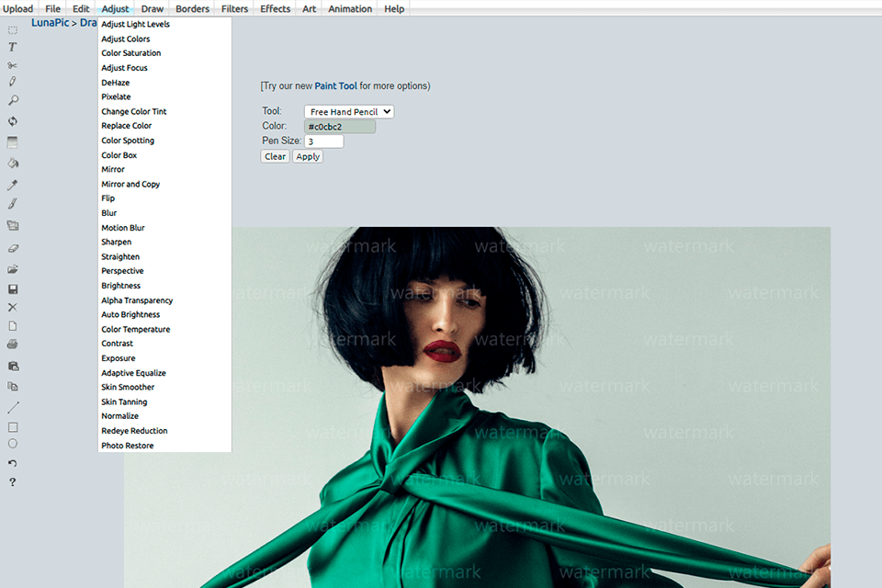Select Skin Smoother menu entry
Viewport: 882px width, 588px height.
(x=128, y=388)
